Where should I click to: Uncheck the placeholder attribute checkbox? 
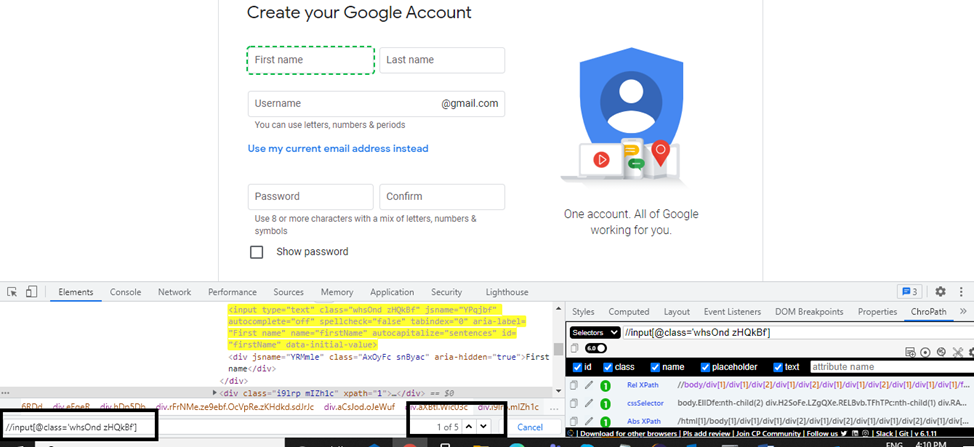(x=705, y=367)
